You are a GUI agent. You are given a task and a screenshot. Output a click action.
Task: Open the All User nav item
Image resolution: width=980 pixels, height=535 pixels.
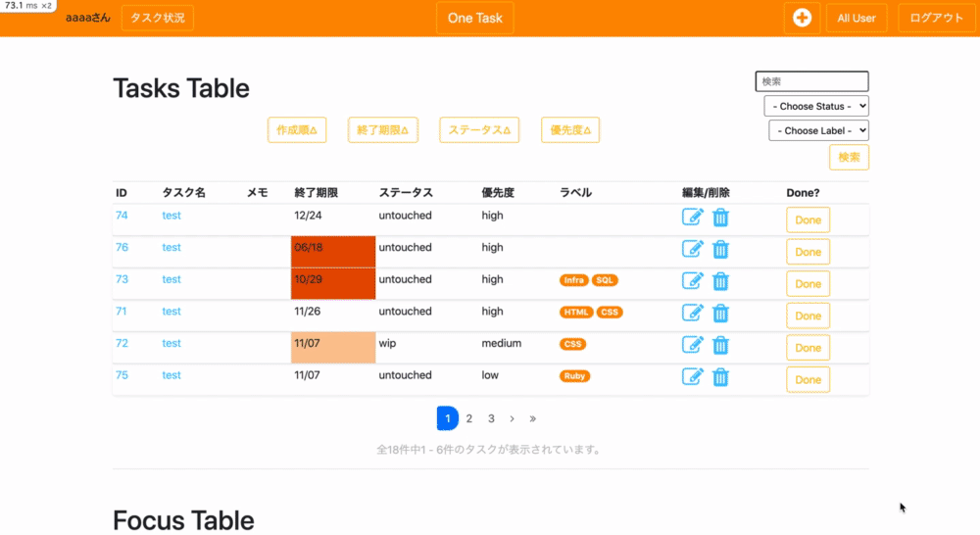point(857,18)
